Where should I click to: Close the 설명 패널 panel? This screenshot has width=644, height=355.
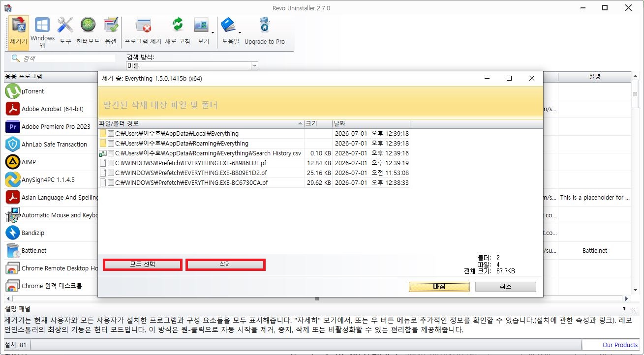[634, 309]
